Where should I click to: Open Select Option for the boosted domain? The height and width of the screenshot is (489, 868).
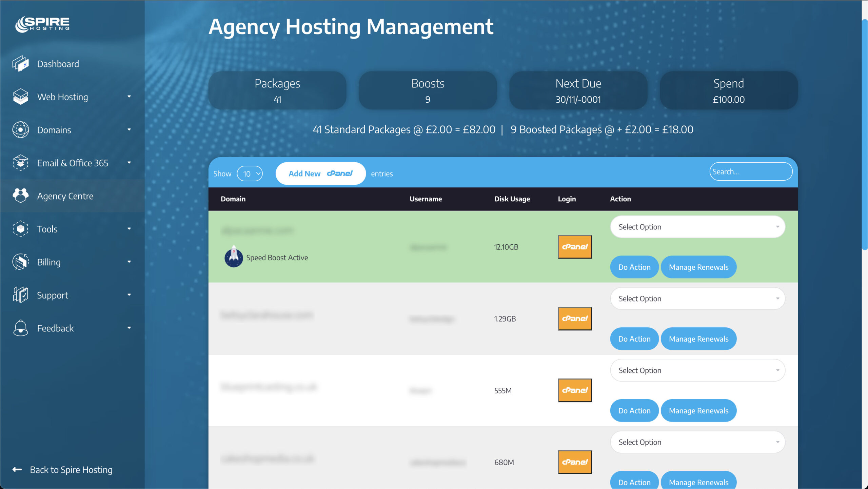(x=697, y=226)
